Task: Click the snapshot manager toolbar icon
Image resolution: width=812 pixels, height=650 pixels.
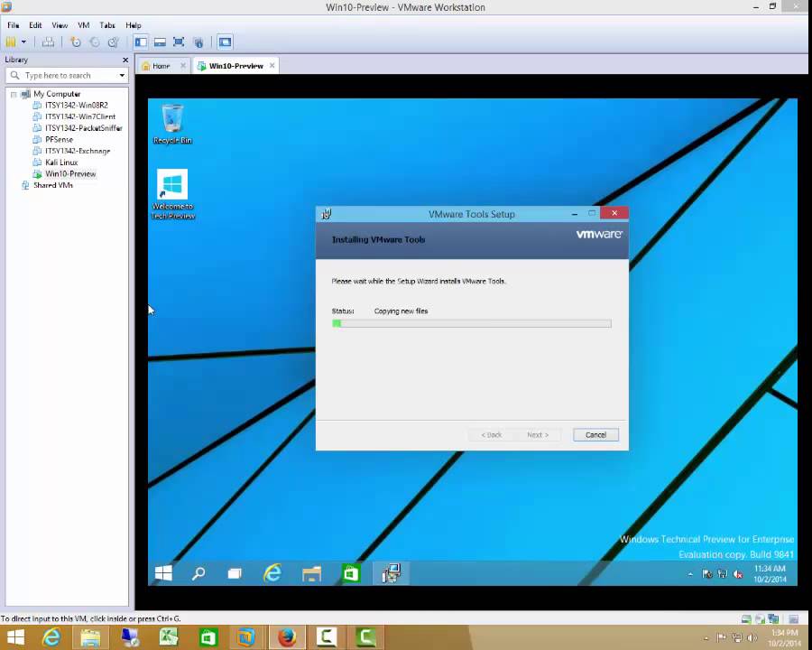Action: [x=113, y=42]
